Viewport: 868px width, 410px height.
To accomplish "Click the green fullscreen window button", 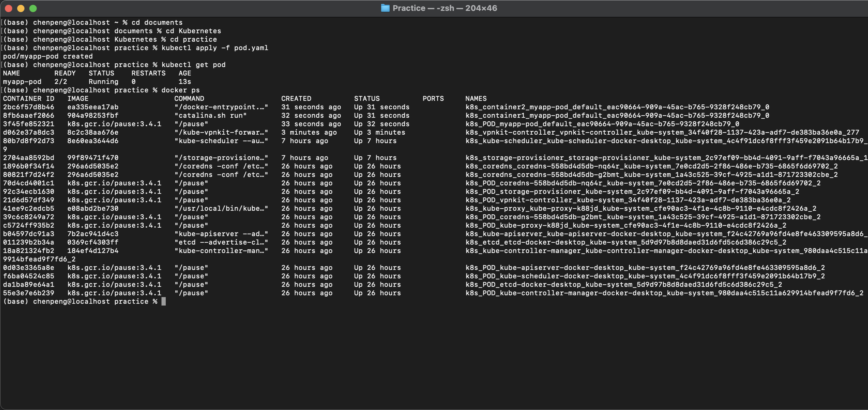I will tap(33, 8).
